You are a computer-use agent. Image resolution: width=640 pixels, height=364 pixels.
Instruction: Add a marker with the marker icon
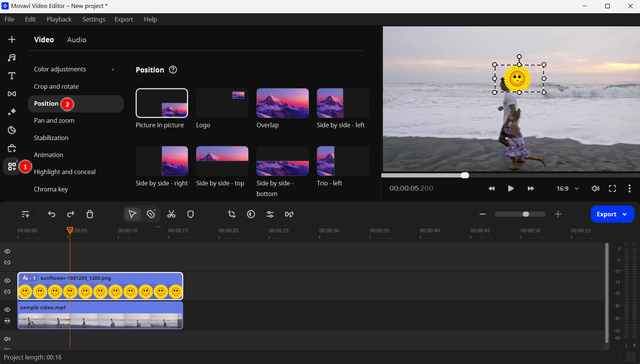click(x=191, y=214)
